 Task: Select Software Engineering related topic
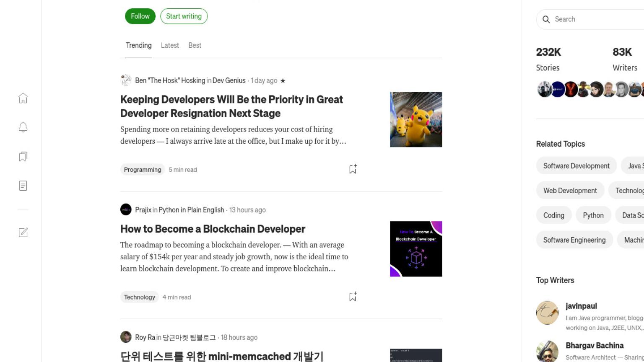click(574, 240)
